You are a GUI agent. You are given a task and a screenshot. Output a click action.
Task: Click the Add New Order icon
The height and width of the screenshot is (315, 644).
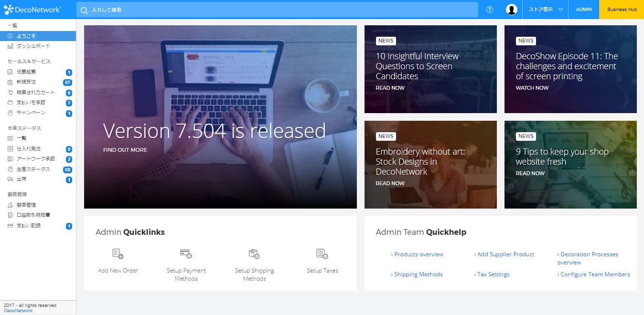118,254
